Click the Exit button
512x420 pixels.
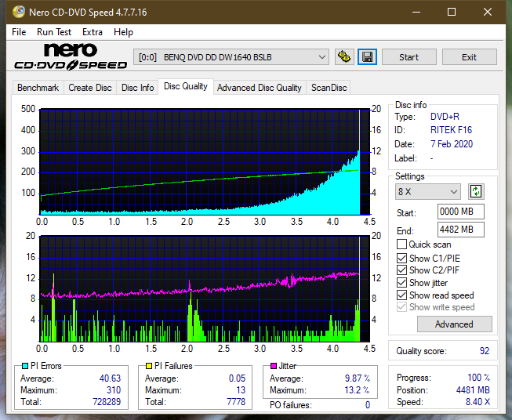(469, 57)
